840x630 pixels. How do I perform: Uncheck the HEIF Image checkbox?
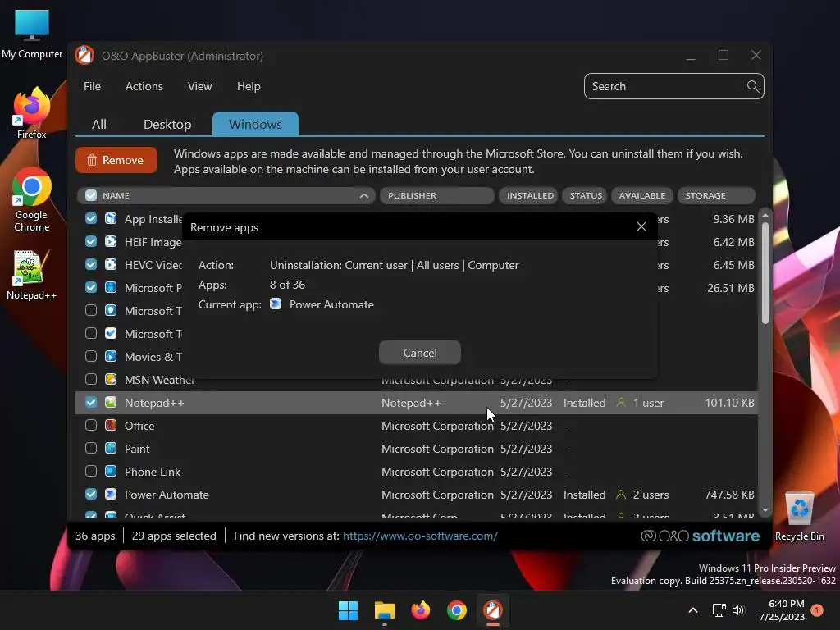(91, 242)
